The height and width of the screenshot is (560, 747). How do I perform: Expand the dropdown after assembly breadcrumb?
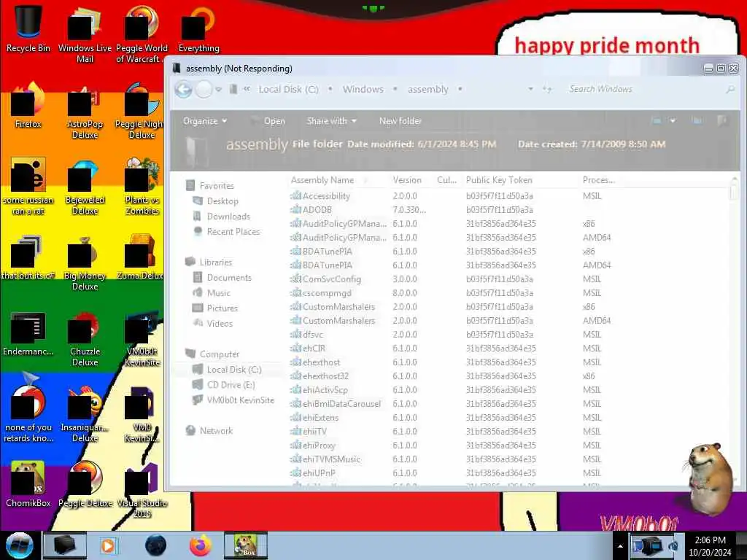(460, 89)
